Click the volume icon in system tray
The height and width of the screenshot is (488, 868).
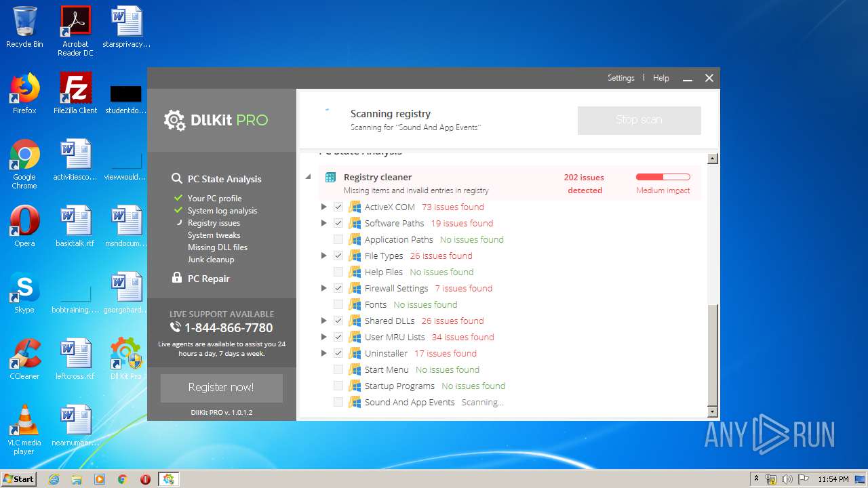(787, 479)
